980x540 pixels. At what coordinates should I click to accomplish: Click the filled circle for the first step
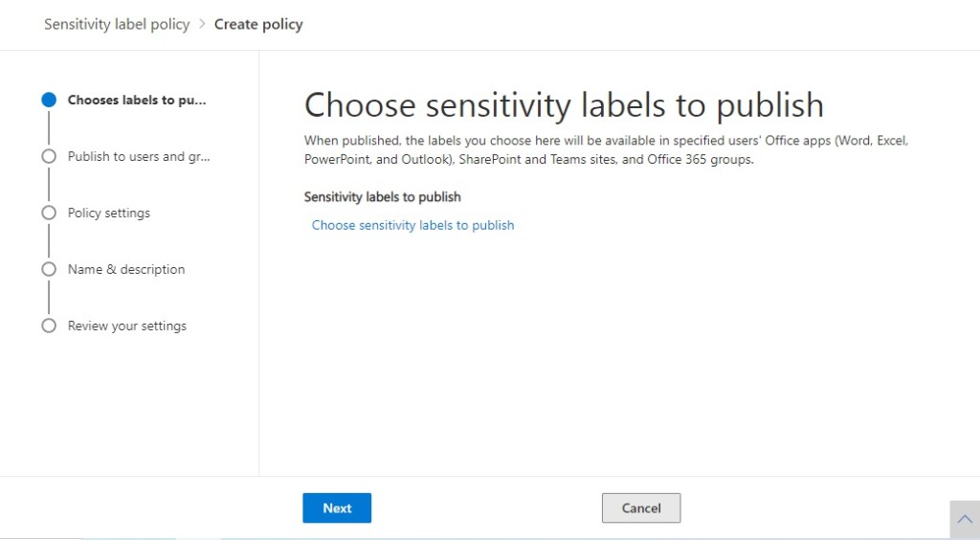tap(49, 100)
